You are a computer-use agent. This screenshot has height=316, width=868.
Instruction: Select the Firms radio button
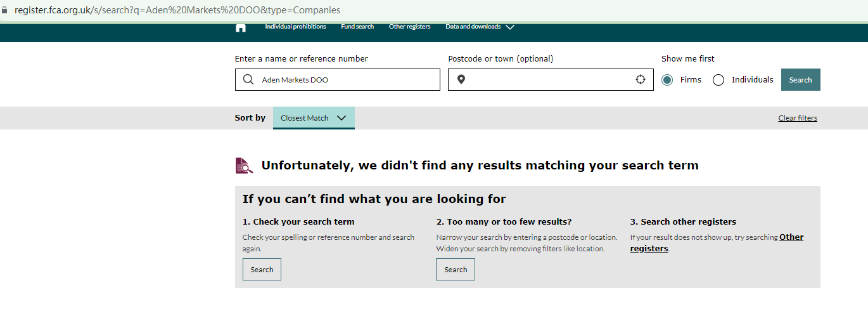pyautogui.click(x=667, y=80)
